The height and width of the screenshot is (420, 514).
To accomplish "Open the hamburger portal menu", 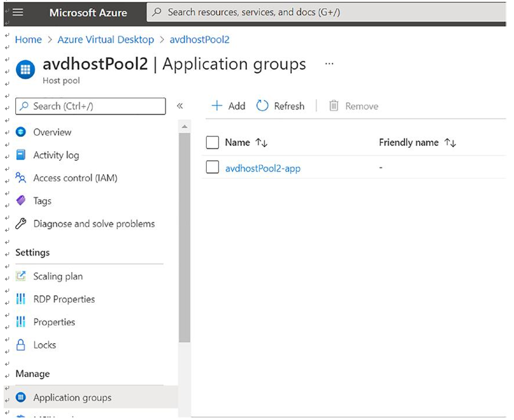I will click(x=18, y=12).
